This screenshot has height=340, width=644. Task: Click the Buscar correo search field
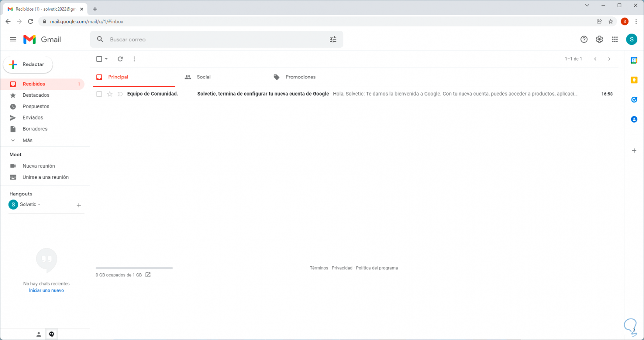[217, 39]
